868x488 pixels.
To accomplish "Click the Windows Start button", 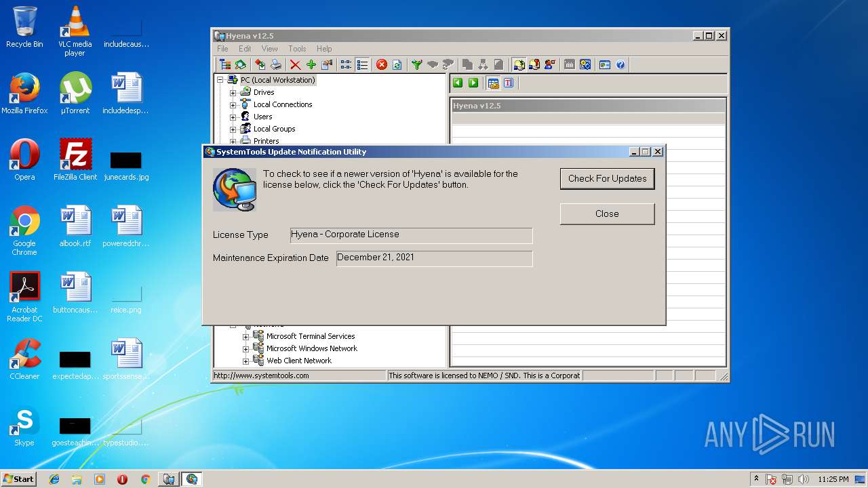I will point(18,479).
